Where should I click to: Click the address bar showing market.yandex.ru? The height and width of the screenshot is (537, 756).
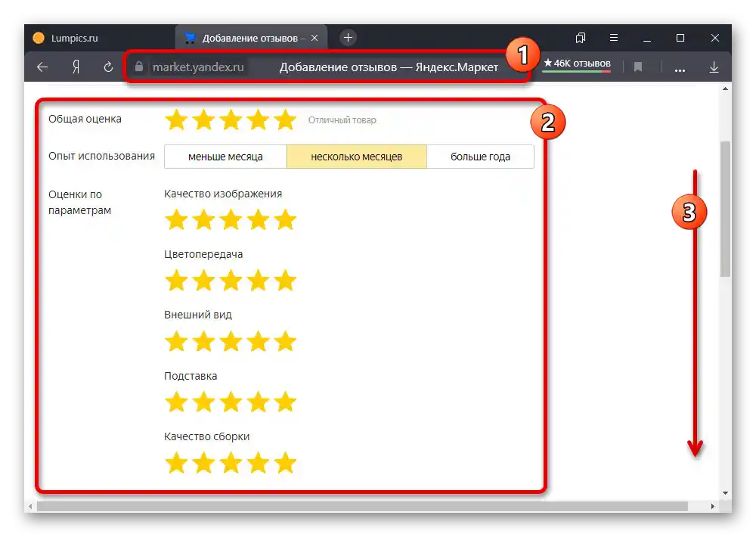coord(198,67)
